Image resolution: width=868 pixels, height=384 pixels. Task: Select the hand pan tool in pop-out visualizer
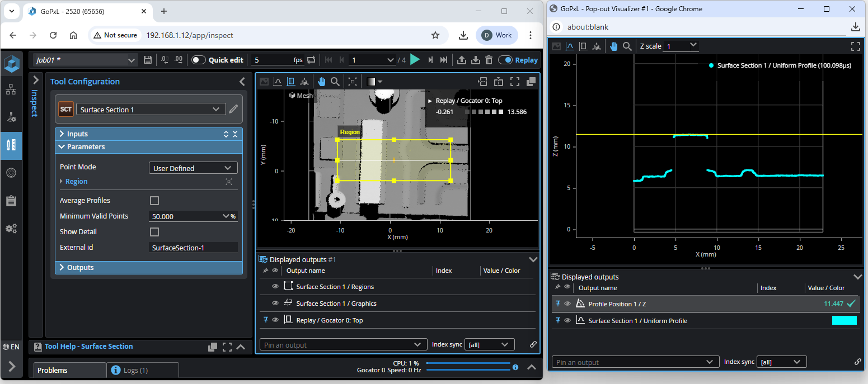click(x=614, y=46)
